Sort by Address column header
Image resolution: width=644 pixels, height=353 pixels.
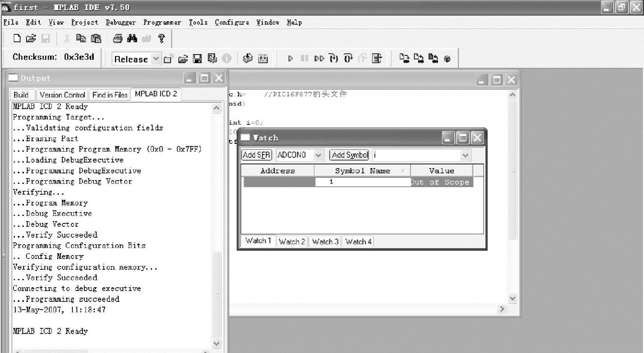click(278, 171)
